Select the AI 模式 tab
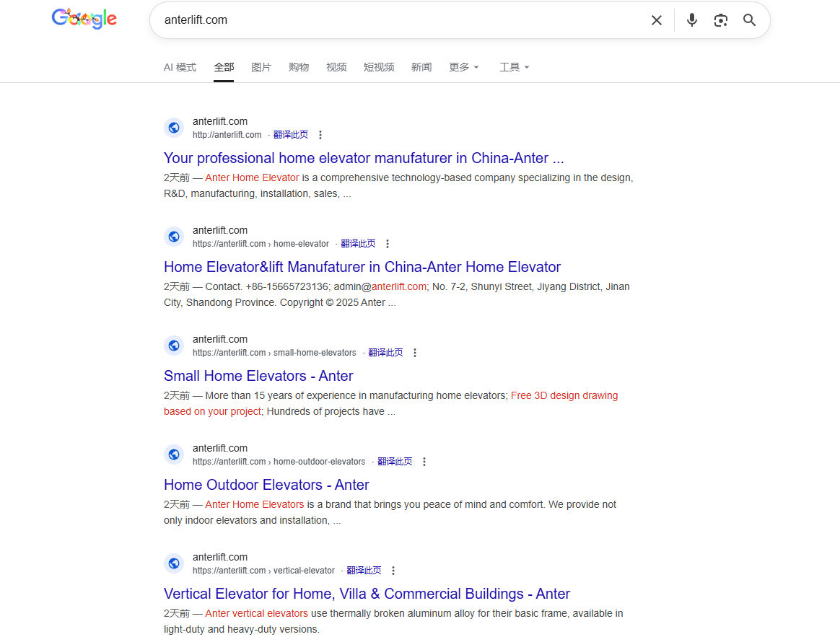840x637 pixels. click(180, 67)
